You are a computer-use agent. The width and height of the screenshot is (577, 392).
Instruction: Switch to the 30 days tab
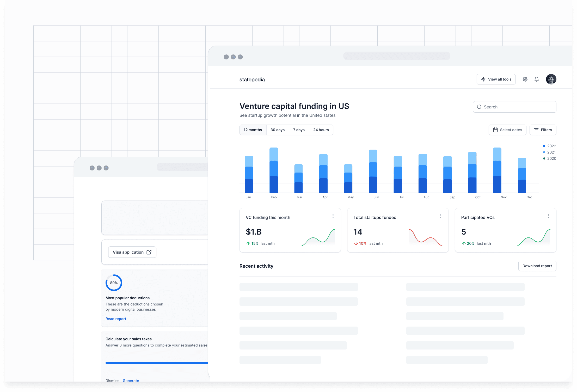(x=277, y=130)
